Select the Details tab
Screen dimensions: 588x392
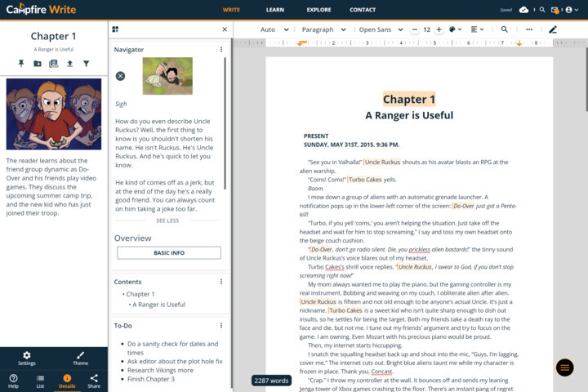[x=67, y=381]
